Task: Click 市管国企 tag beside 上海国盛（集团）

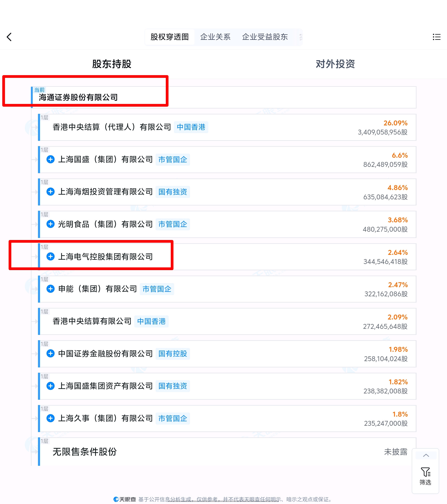Action: [x=173, y=160]
